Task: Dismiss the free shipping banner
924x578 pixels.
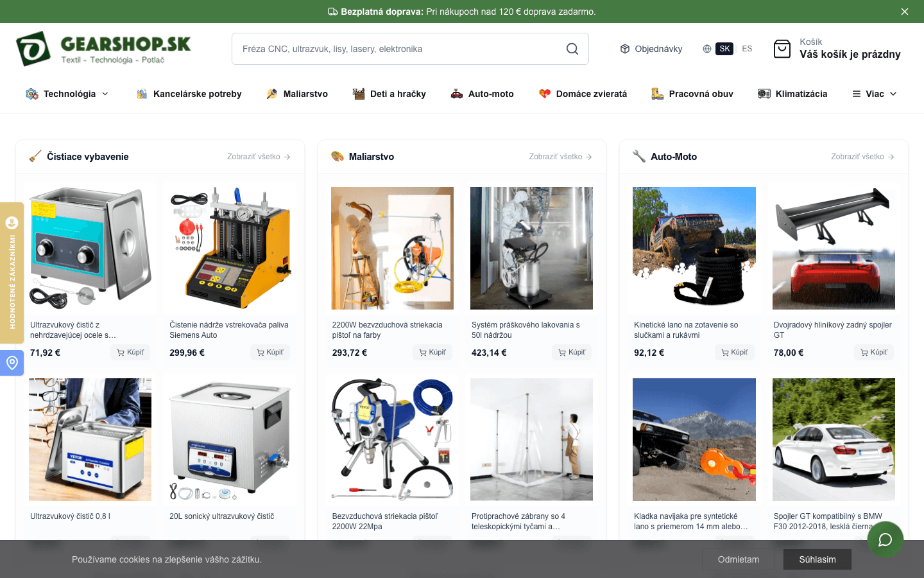Action: 904,12
